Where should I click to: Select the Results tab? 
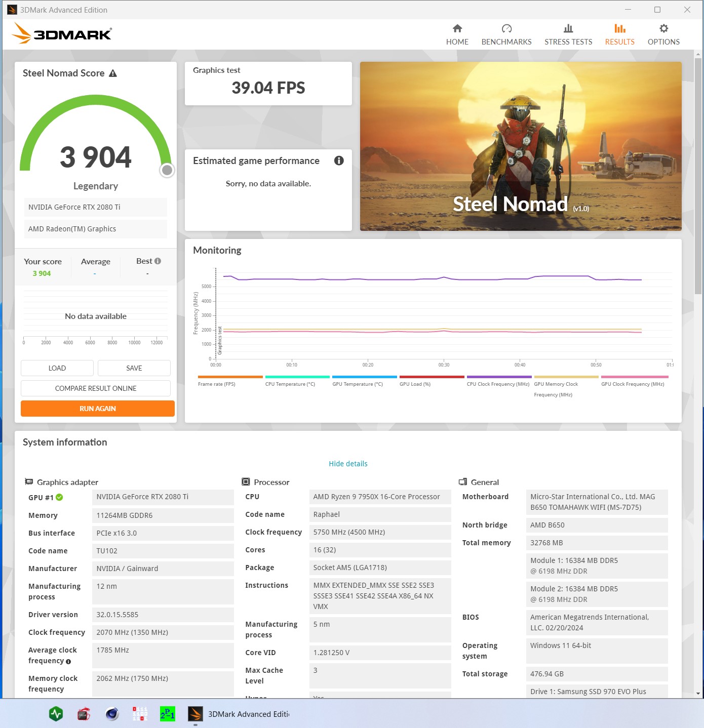pyautogui.click(x=619, y=35)
